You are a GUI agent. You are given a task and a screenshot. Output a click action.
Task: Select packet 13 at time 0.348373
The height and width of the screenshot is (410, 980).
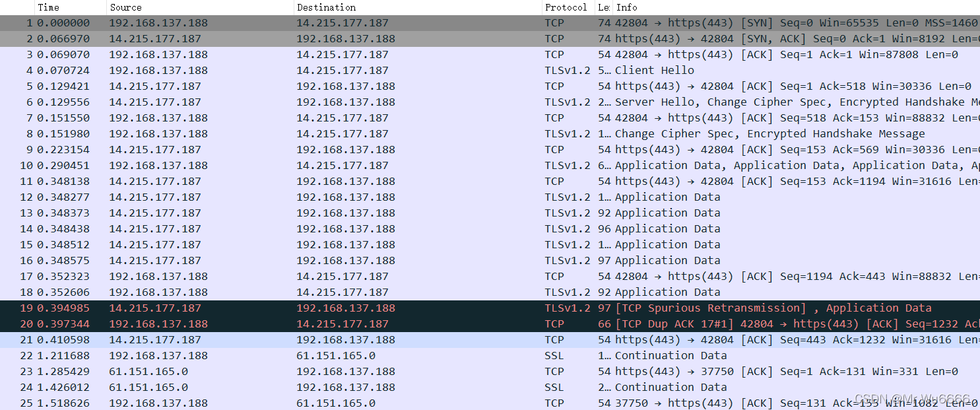coord(396,213)
